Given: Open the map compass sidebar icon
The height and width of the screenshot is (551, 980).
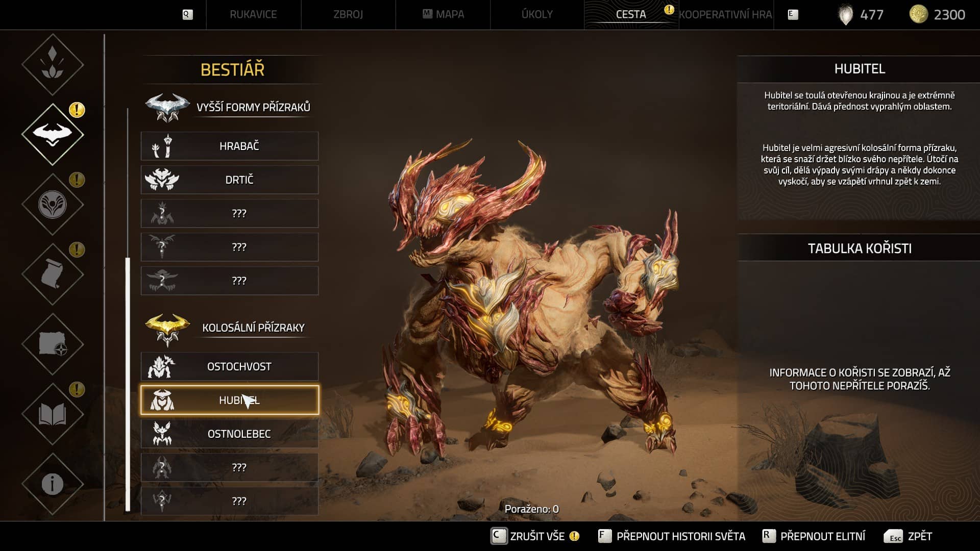Looking at the screenshot, I should click(x=53, y=344).
